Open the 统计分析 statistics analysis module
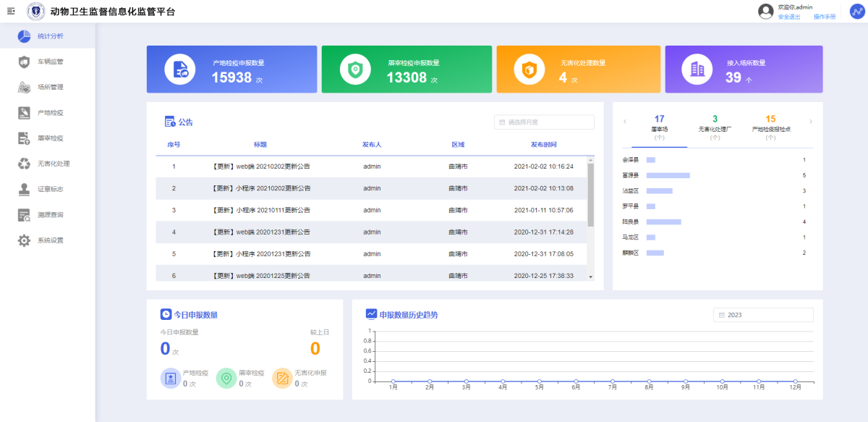The height and width of the screenshot is (422, 868). [22, 36]
